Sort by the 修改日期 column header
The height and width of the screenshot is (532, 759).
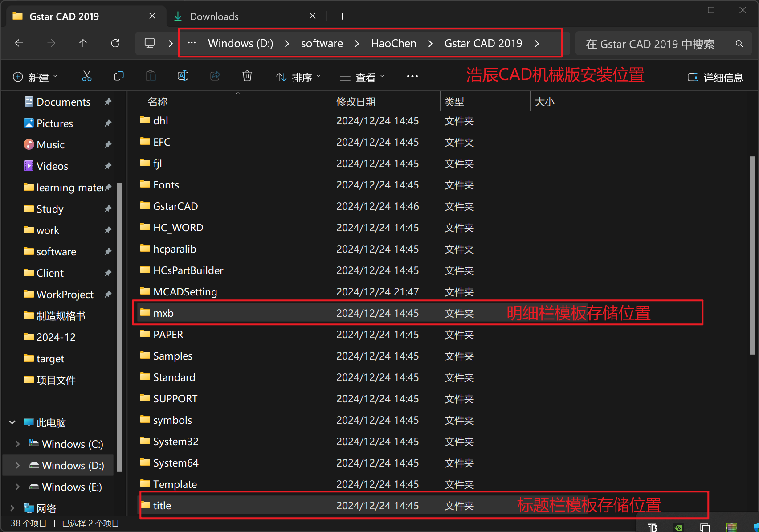coord(355,102)
